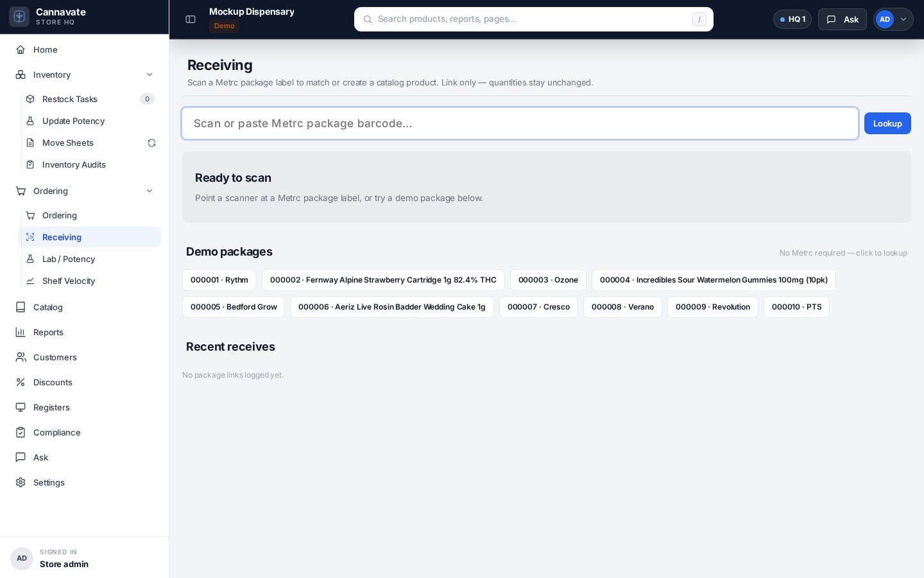Navigate to Inventory Audits

(x=90, y=164)
